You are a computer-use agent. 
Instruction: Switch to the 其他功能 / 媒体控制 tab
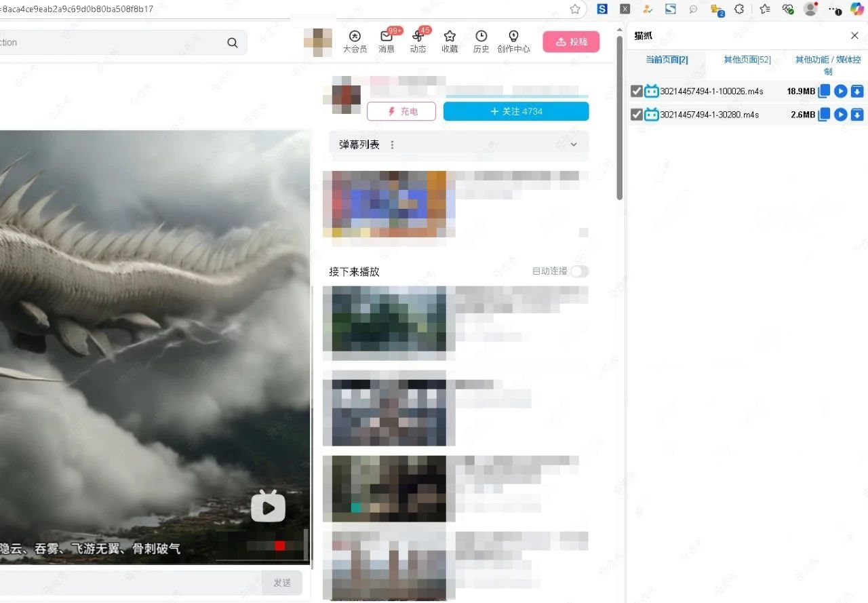click(827, 65)
